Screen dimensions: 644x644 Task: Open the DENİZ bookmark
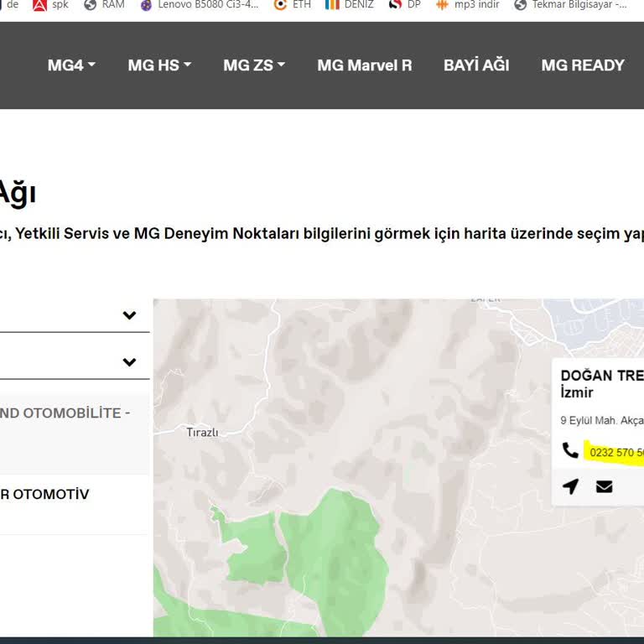pyautogui.click(x=349, y=5)
